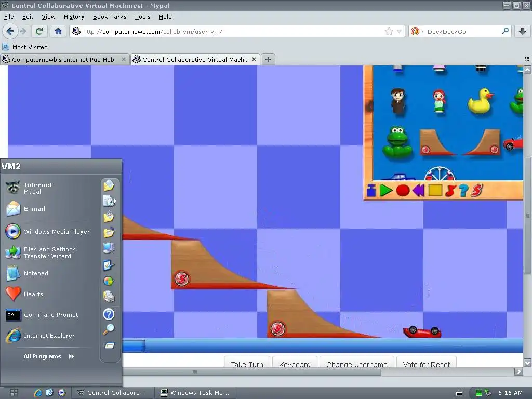Launch Internet Mypal from the start menu
The image size is (532, 399).
pos(50,188)
